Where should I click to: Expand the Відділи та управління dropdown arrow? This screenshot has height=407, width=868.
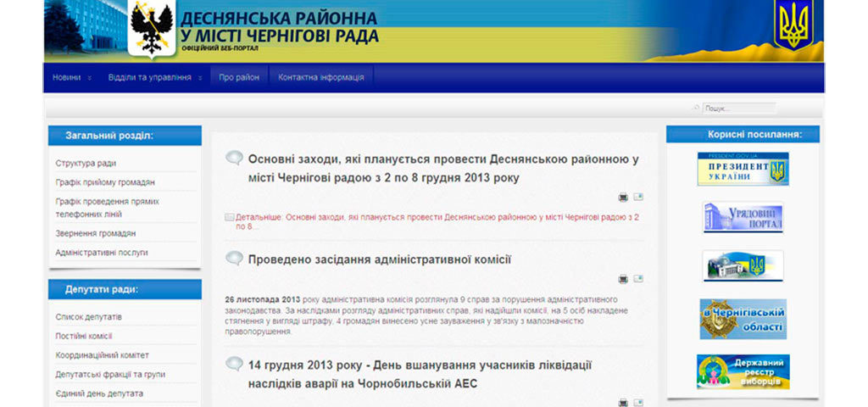pyautogui.click(x=200, y=78)
